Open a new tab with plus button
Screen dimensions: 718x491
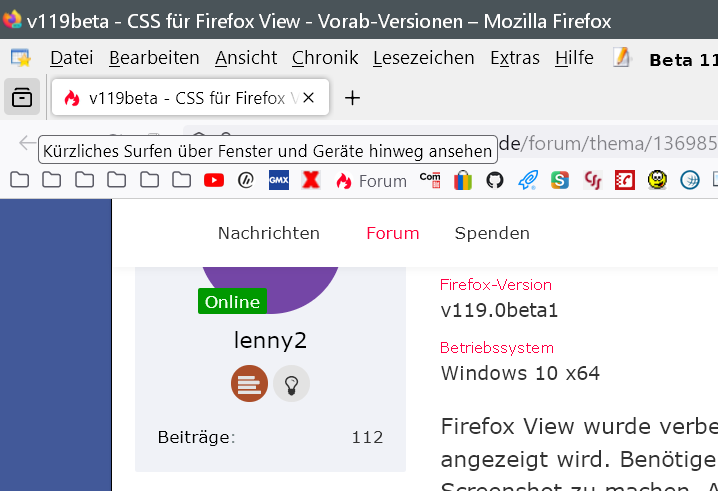[352, 98]
